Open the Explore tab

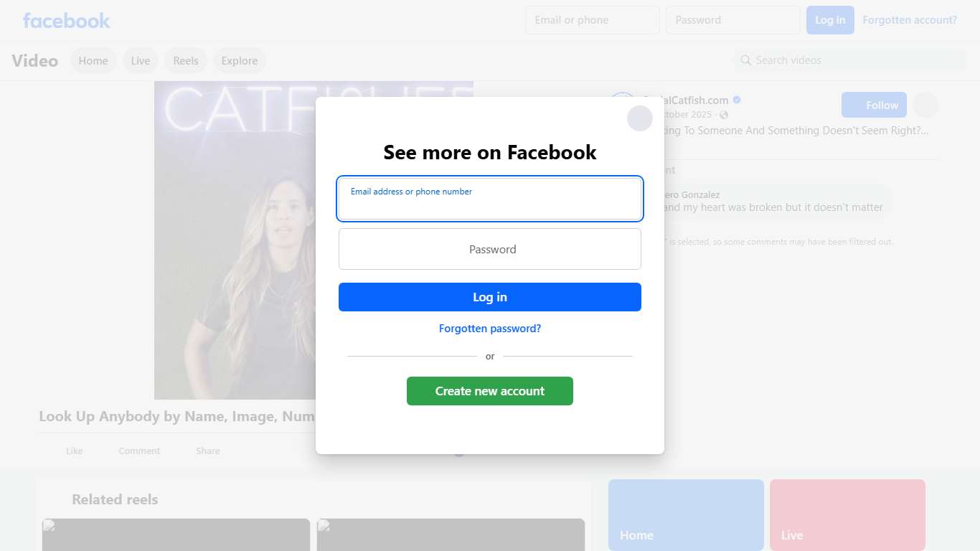coord(240,61)
